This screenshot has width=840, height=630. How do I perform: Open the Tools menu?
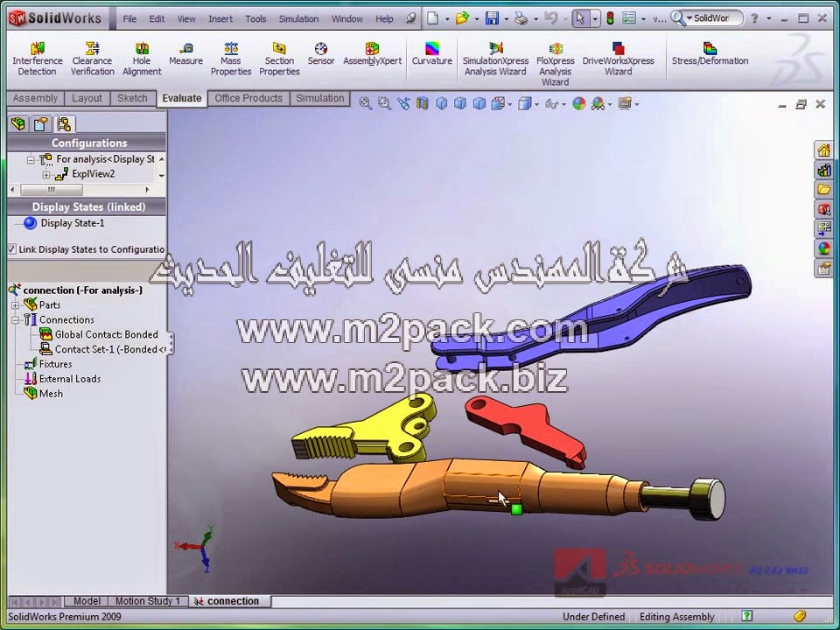coord(255,18)
